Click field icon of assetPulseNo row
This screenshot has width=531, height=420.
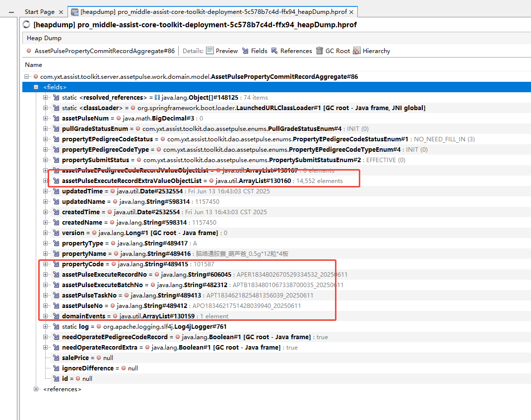(56, 305)
